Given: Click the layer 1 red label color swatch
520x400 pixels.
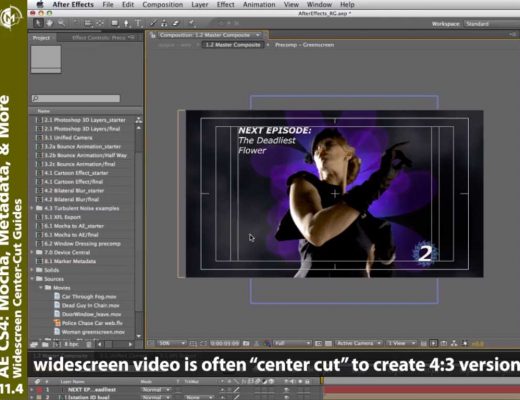Looking at the screenshot, I should [40, 389].
